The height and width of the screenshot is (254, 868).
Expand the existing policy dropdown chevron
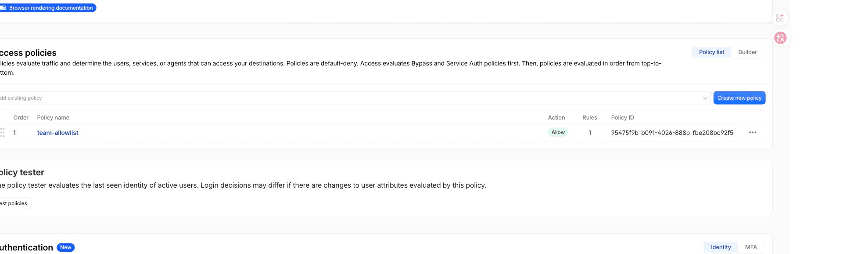coord(705,98)
